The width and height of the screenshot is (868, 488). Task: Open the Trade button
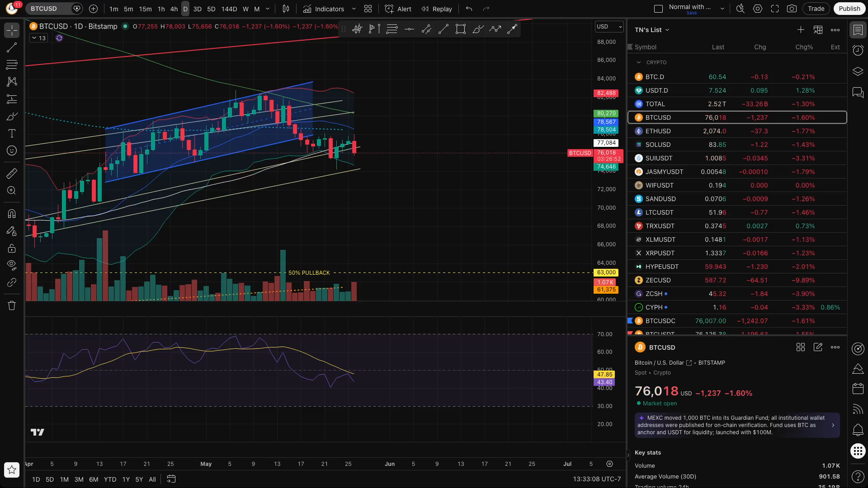tap(816, 9)
